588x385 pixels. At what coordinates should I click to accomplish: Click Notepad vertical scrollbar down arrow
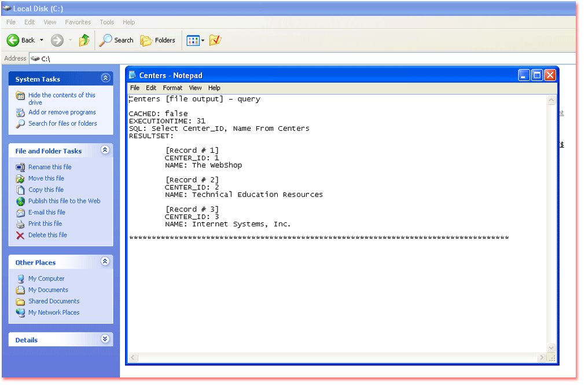tap(551, 347)
